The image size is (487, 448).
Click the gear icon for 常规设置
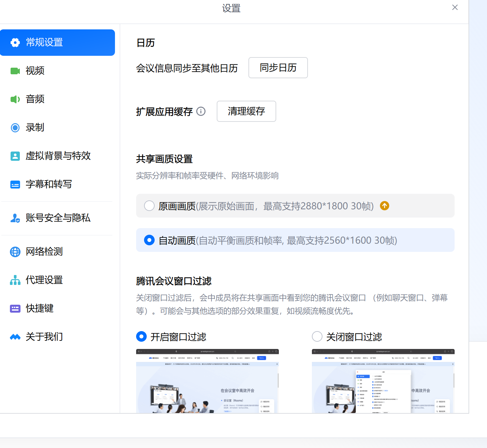[15, 43]
